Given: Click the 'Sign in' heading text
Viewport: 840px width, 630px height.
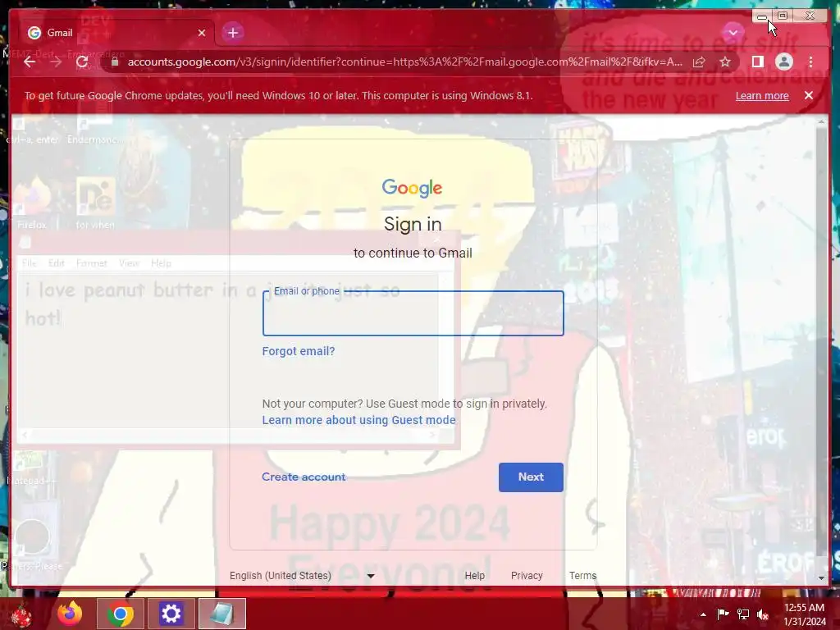Looking at the screenshot, I should [x=413, y=224].
